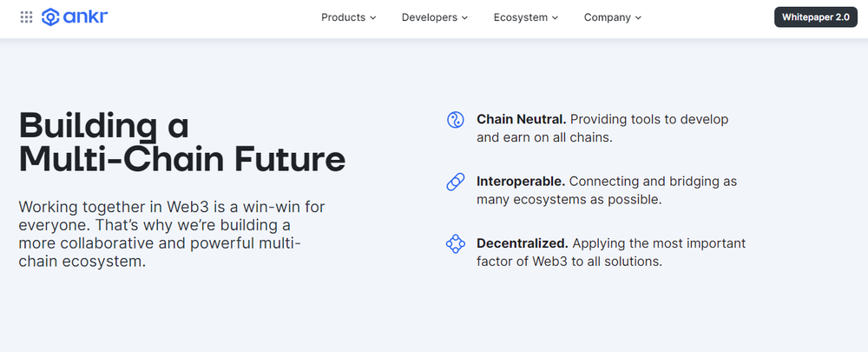Image resolution: width=868 pixels, height=352 pixels.
Task: Click the Whitepaper 2.0 button
Action: (815, 17)
